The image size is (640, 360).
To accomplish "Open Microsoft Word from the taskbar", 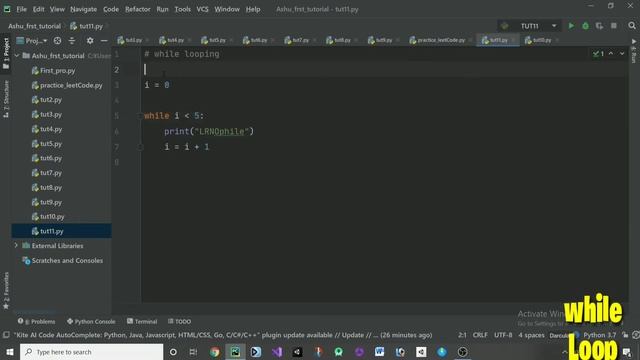I will [380, 352].
